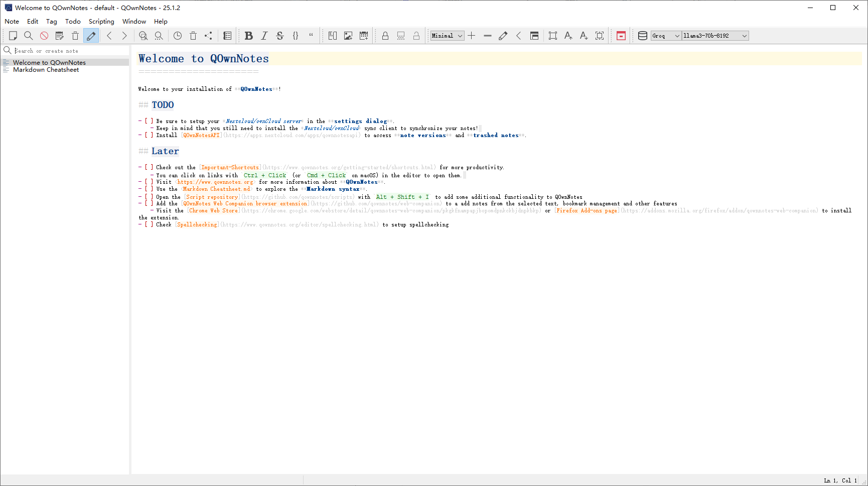Click the share note icon

coord(208,36)
